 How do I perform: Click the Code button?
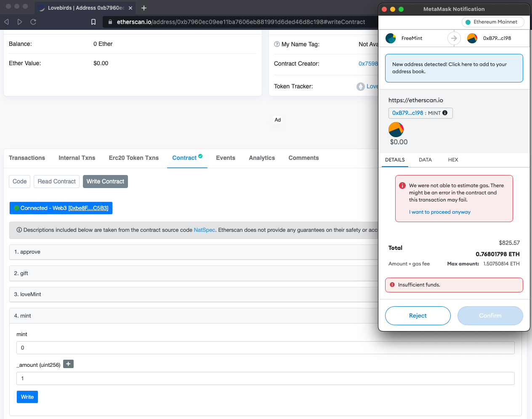click(20, 181)
